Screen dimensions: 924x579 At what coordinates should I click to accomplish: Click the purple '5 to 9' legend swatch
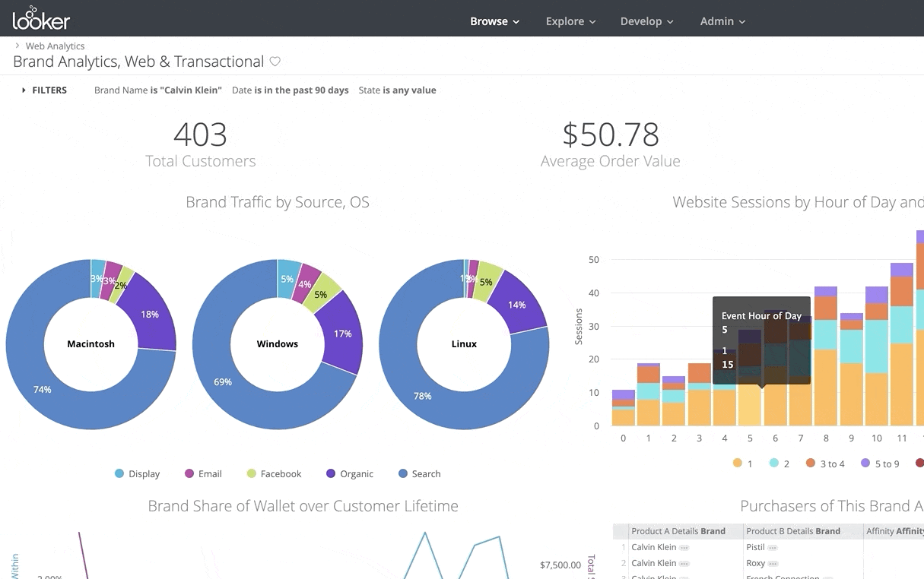pos(865,464)
